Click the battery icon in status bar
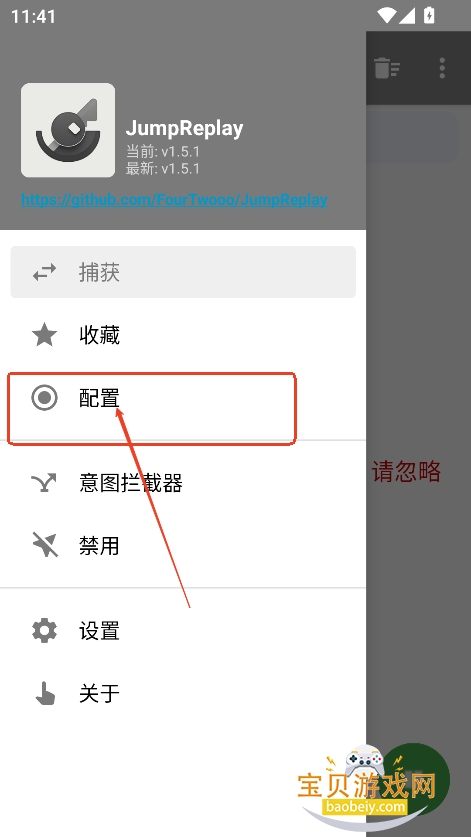This screenshot has height=837, width=471. click(429, 15)
